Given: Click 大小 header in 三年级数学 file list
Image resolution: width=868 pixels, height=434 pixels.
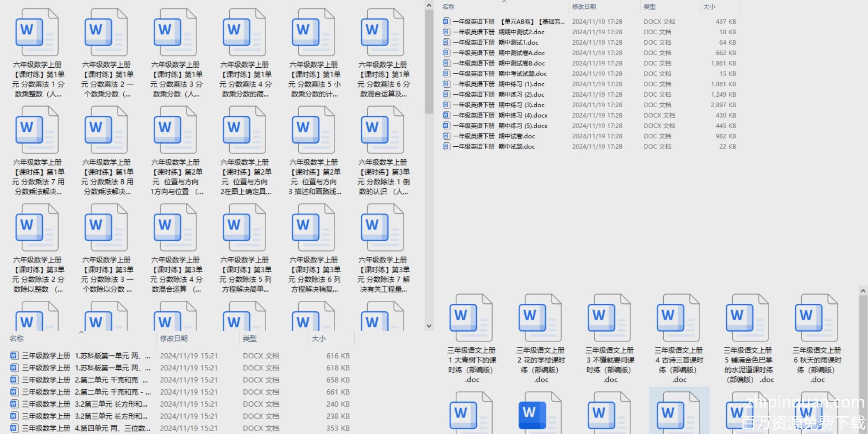Looking at the screenshot, I should click(319, 339).
